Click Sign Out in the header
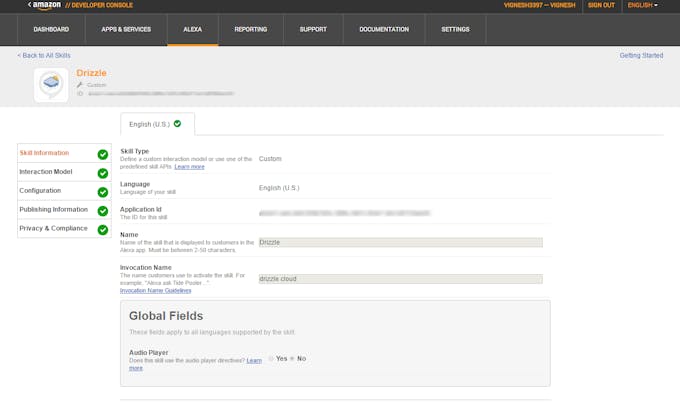This screenshot has height=405, width=680. pyautogui.click(x=601, y=5)
